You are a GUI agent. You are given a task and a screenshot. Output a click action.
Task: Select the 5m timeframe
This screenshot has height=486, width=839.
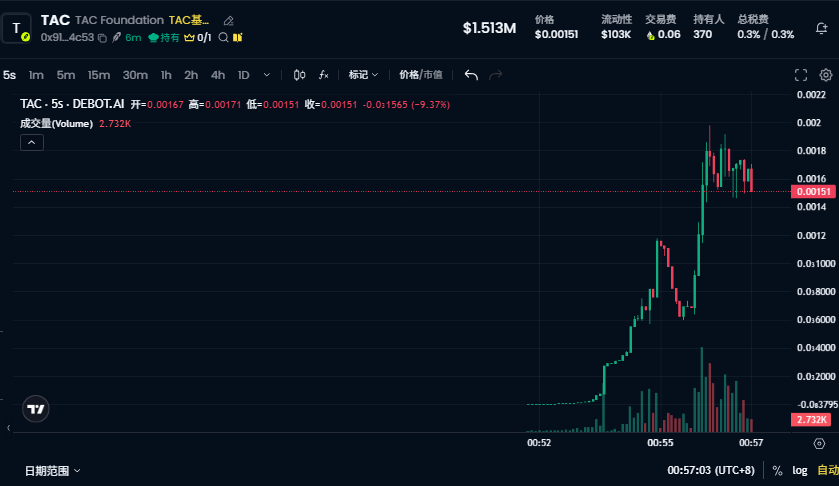(66, 75)
